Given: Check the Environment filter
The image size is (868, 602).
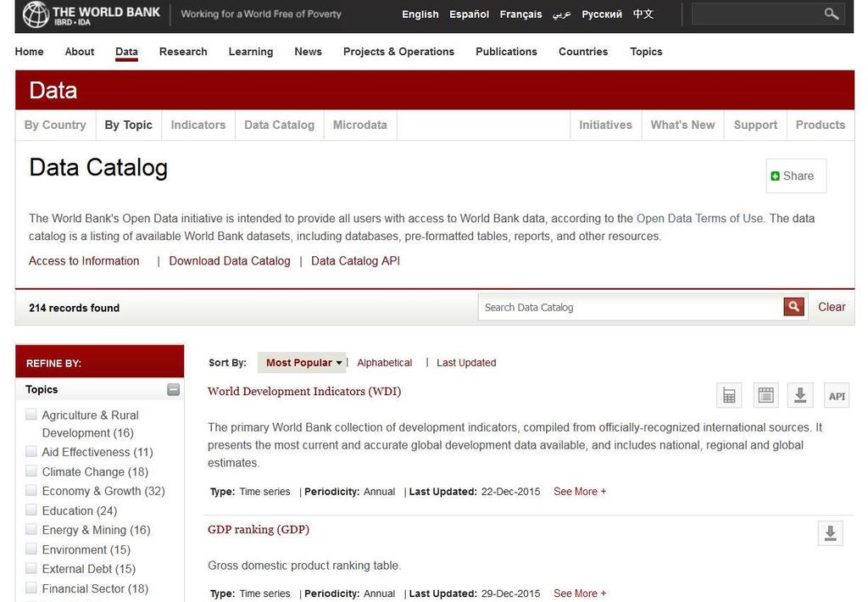Looking at the screenshot, I should tap(31, 549).
